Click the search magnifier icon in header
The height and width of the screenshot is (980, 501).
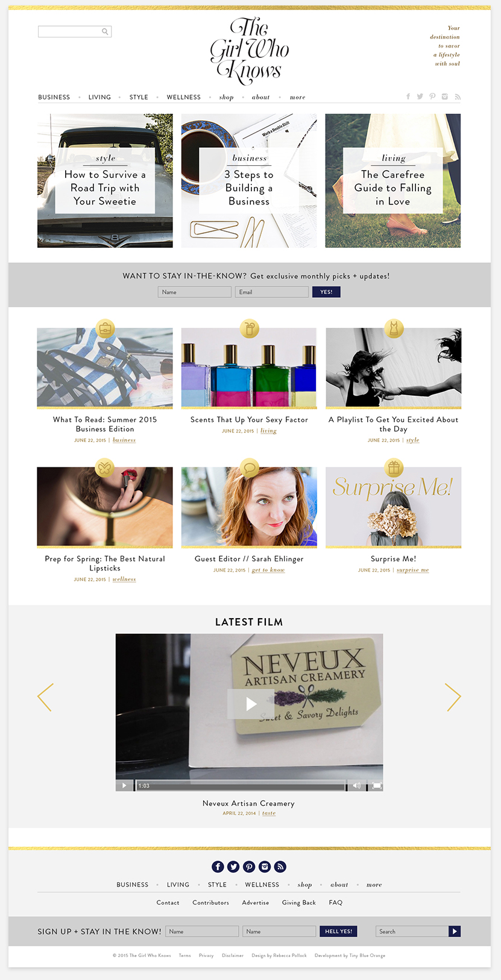(105, 31)
